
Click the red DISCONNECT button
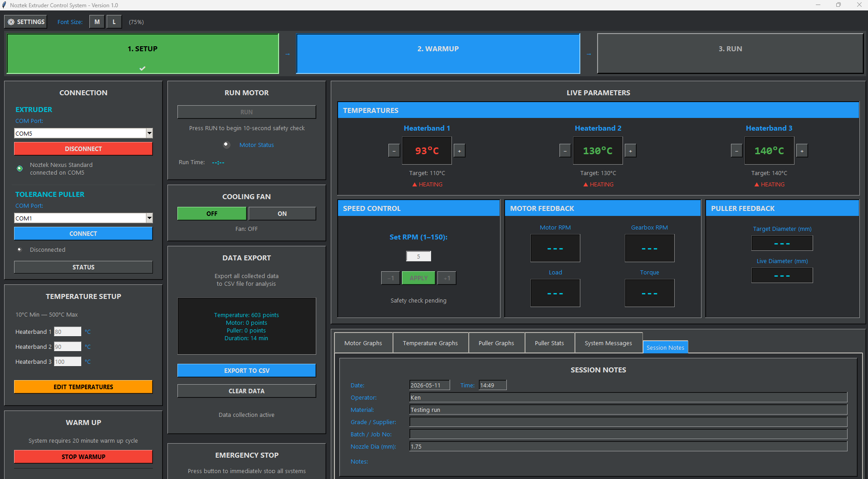83,149
